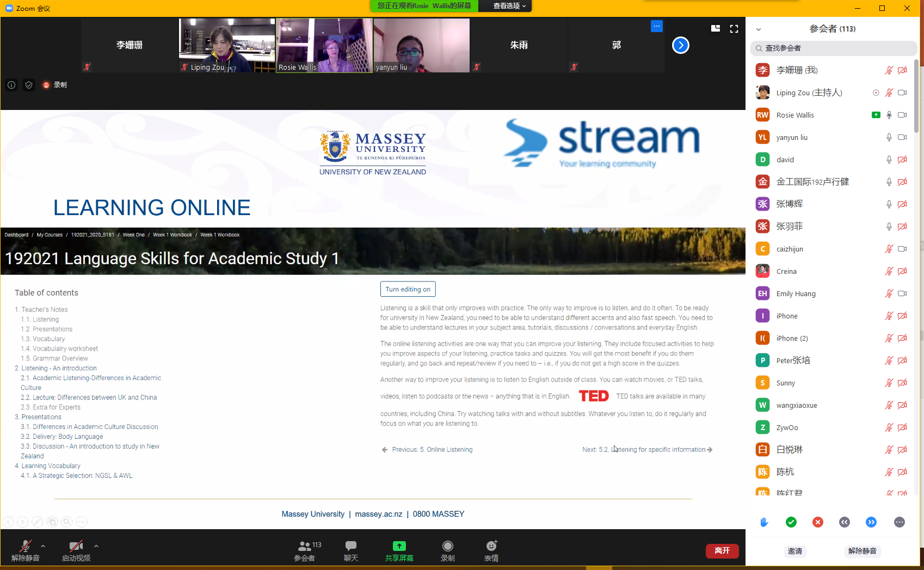Raise hand in the participants panel
This screenshot has height=570, width=924.
(x=764, y=522)
